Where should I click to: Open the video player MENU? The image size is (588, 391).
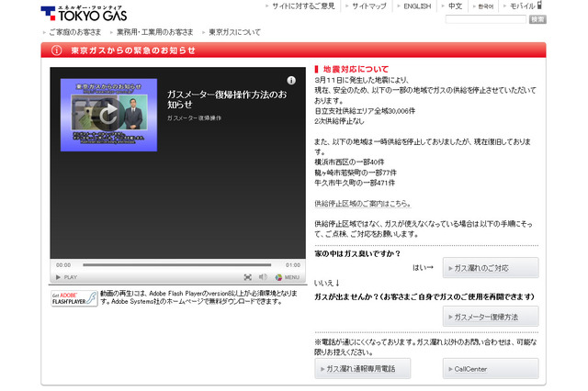[x=287, y=276]
